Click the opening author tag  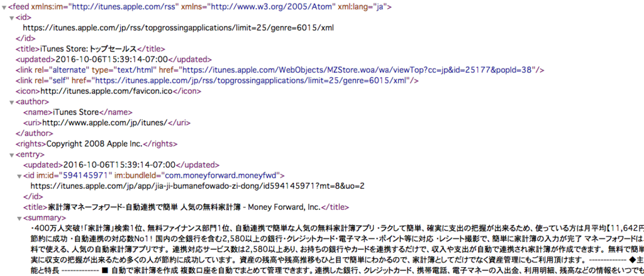coord(33,101)
